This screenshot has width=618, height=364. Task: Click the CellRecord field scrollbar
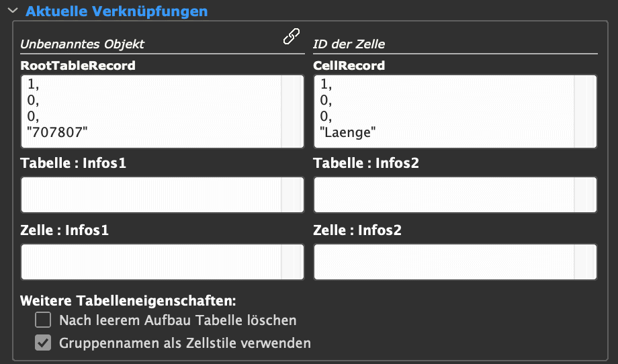coord(585,111)
